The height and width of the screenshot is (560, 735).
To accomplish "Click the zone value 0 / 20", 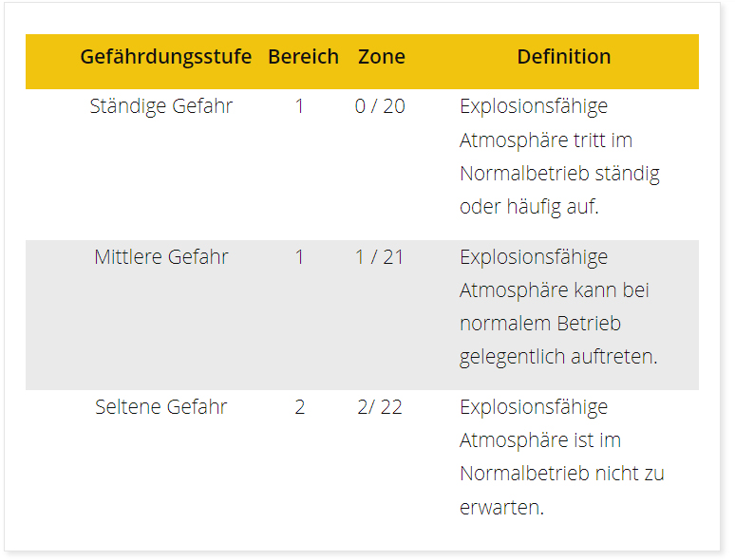I will pyautogui.click(x=380, y=106).
